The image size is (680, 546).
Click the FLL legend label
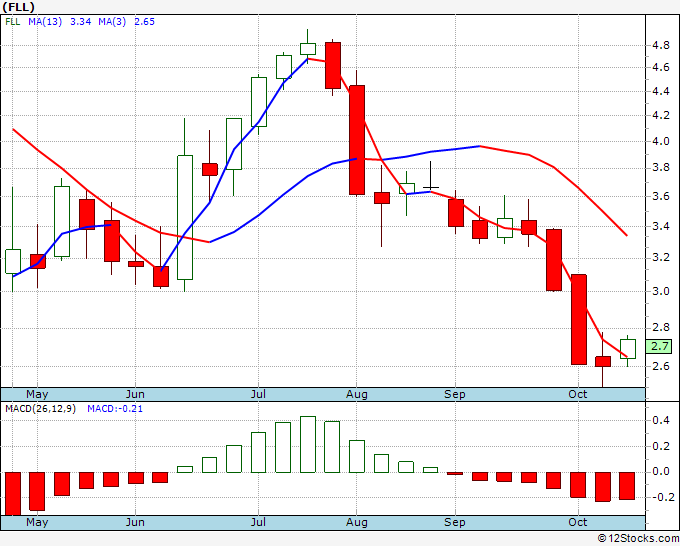pyautogui.click(x=13, y=22)
